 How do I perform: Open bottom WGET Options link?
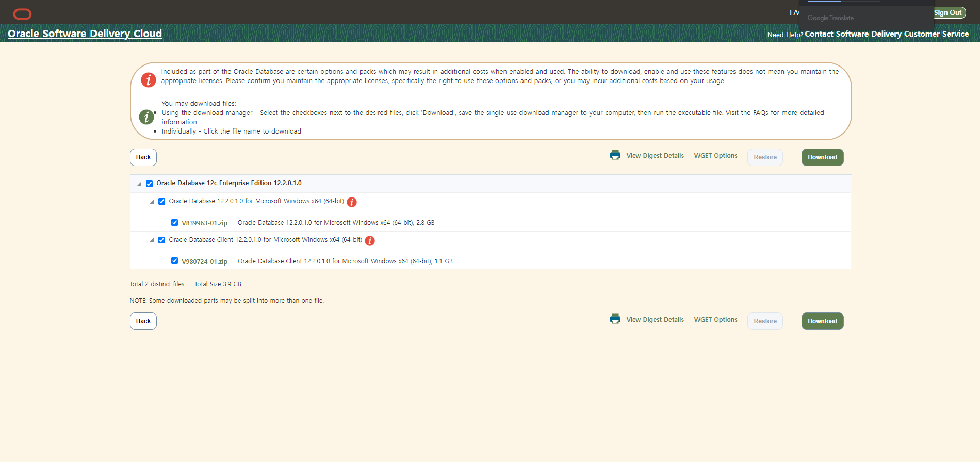click(x=715, y=320)
